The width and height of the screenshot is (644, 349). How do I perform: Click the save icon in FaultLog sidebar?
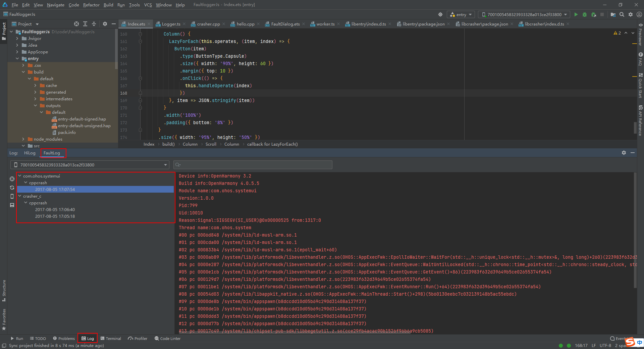(x=12, y=205)
